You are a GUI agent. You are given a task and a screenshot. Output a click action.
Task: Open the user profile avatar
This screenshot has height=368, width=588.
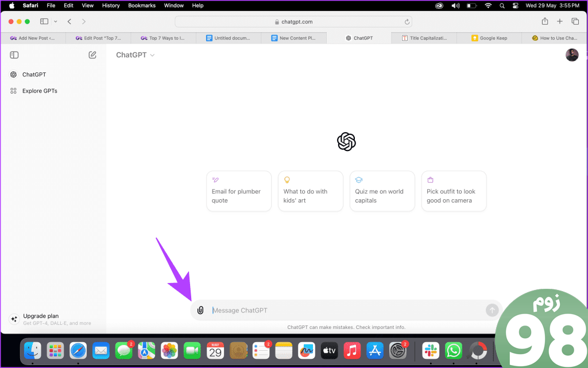click(x=571, y=55)
